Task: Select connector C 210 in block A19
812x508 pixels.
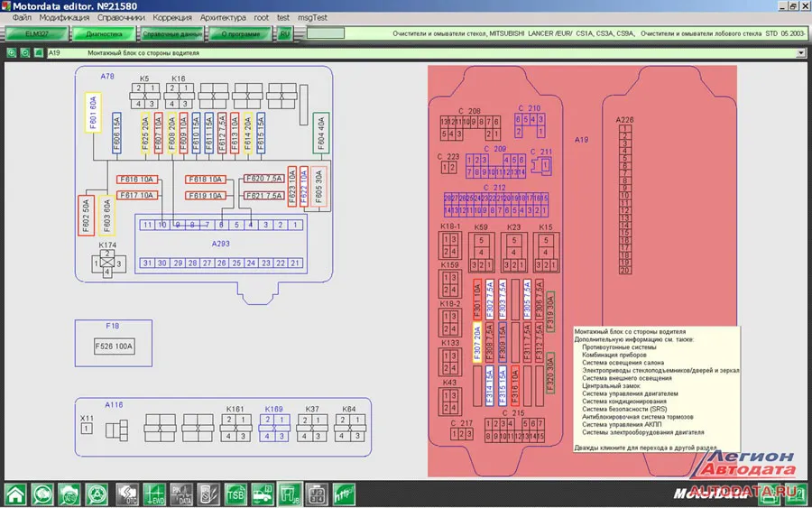Action: [530, 125]
